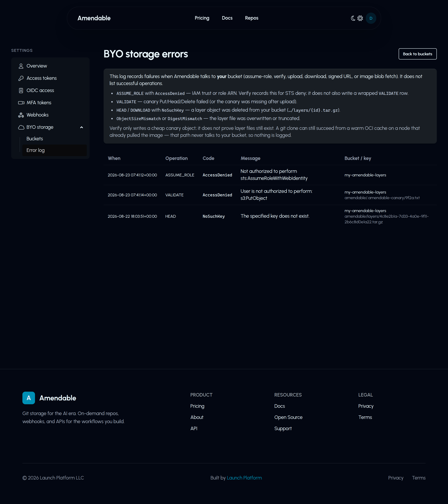
Task: Click Privacy in the bottom copyright bar
Action: coord(395,478)
